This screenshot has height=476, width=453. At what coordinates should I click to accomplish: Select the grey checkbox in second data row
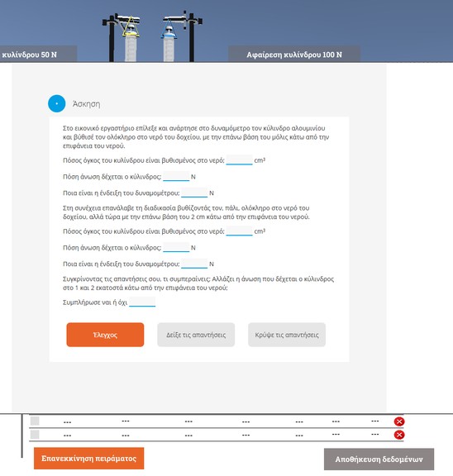[x=35, y=435]
